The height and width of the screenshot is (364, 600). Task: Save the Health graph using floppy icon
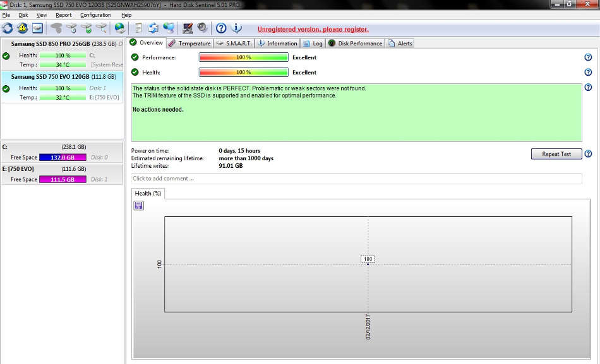pyautogui.click(x=138, y=205)
